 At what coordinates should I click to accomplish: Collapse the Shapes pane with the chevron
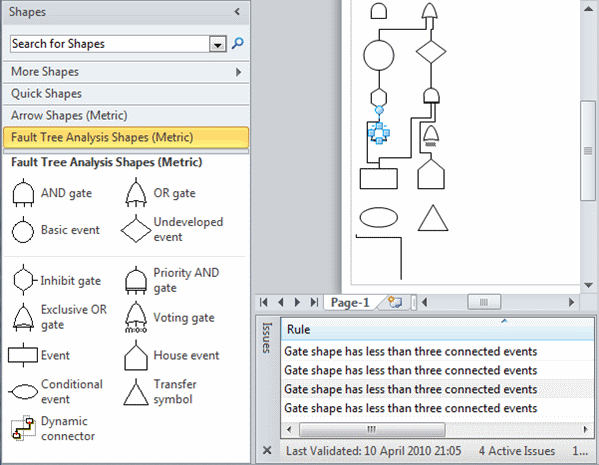(237, 11)
